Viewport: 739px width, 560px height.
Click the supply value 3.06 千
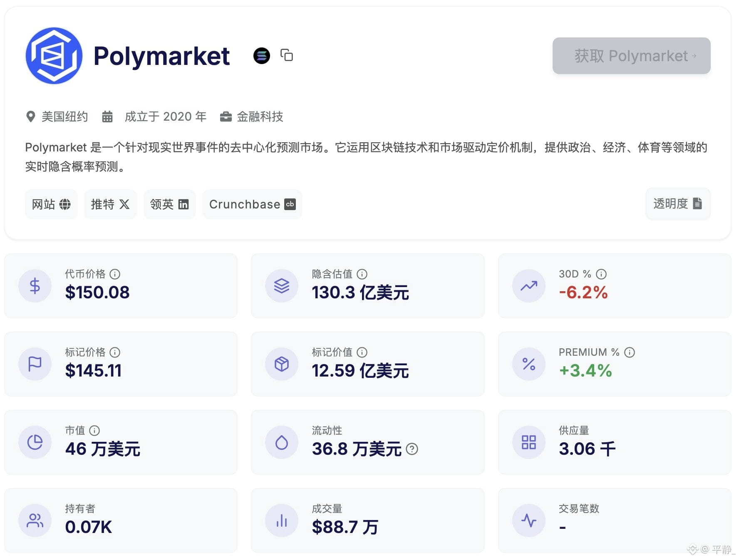click(x=587, y=449)
